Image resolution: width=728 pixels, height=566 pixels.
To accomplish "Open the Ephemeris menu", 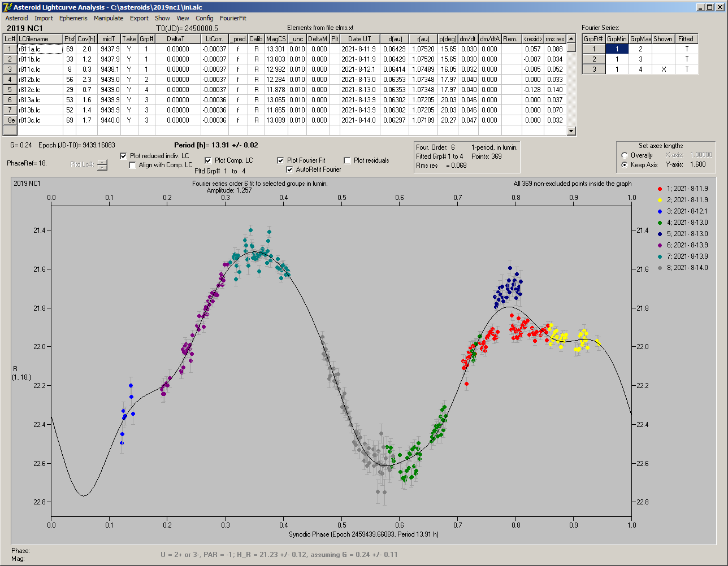I will pos(73,18).
